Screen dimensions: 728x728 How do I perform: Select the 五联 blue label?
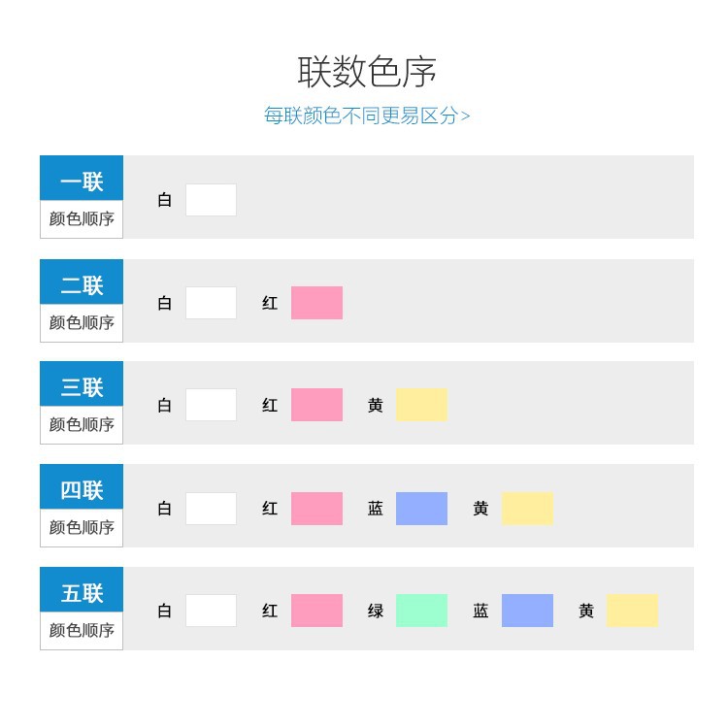pos(82,589)
